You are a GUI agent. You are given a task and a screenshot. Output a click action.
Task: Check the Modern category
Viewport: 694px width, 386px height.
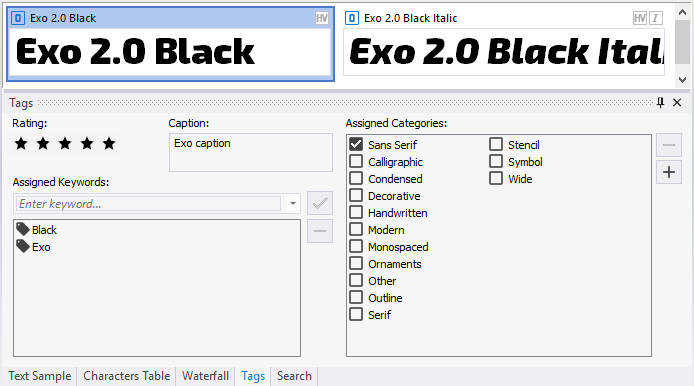[x=356, y=229]
